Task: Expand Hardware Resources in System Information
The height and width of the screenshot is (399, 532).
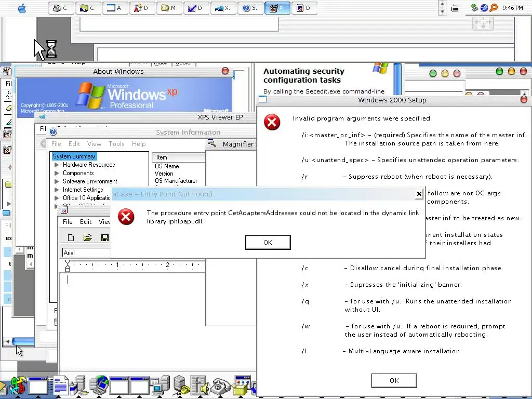Action: (57, 165)
